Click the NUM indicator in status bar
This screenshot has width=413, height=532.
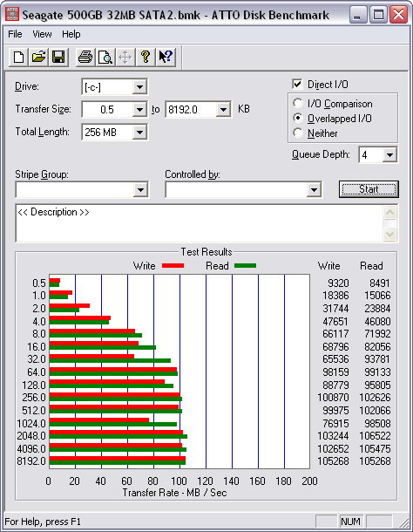pyautogui.click(x=350, y=522)
